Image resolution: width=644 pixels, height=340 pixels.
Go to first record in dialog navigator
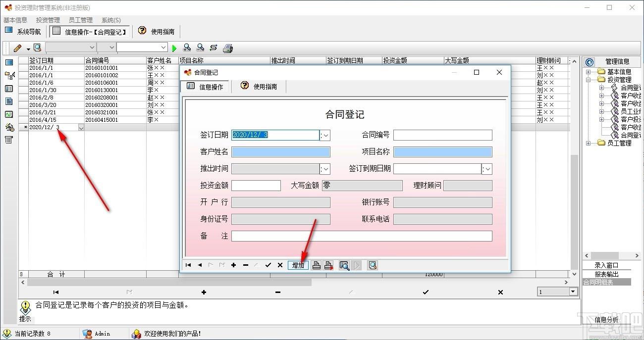coord(188,265)
